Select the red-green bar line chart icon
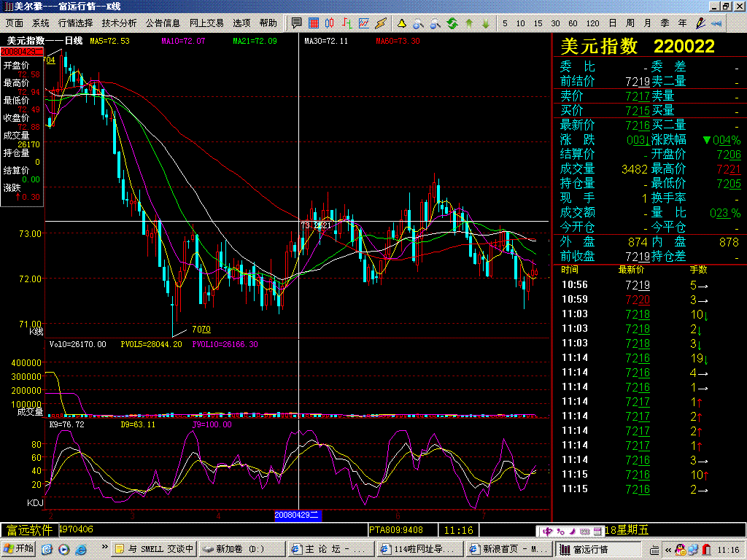The height and width of the screenshot is (560, 747). click(347, 23)
